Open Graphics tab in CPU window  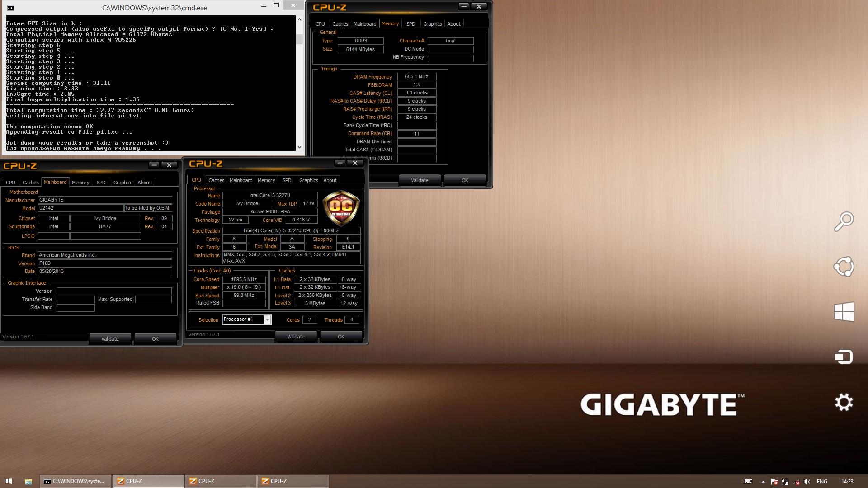[308, 180]
